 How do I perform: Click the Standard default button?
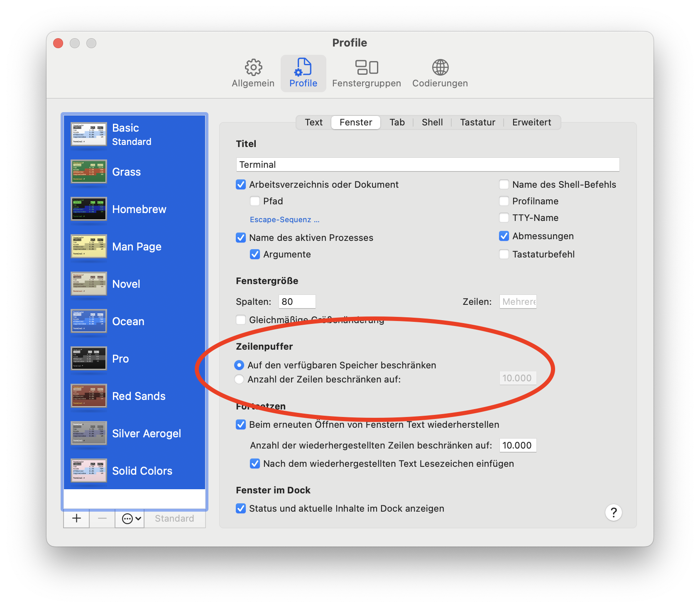pyautogui.click(x=174, y=518)
